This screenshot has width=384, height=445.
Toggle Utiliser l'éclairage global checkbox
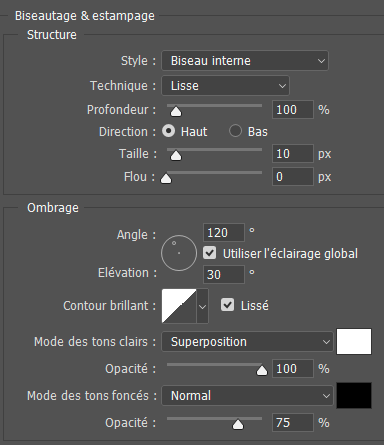click(x=210, y=253)
